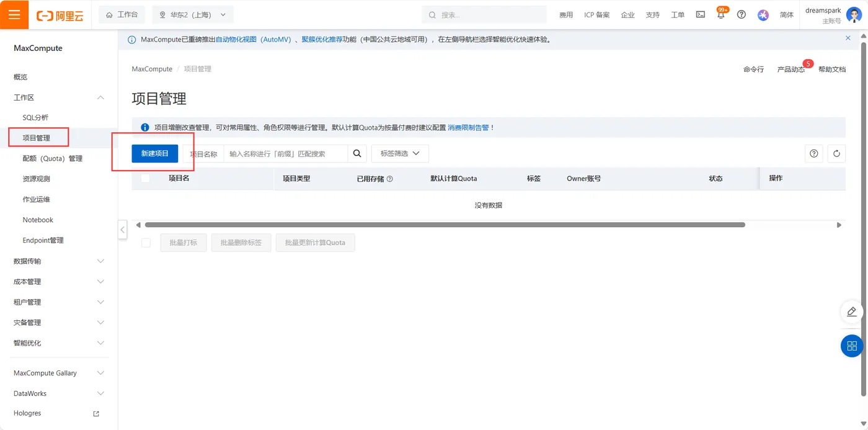The width and height of the screenshot is (868, 430).
Task: Click the 批量删除标签 button
Action: click(x=241, y=243)
